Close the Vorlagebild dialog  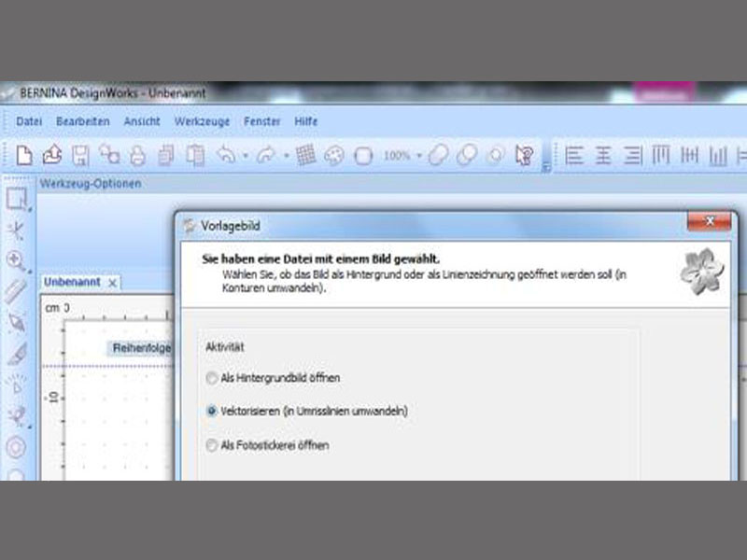(x=709, y=221)
